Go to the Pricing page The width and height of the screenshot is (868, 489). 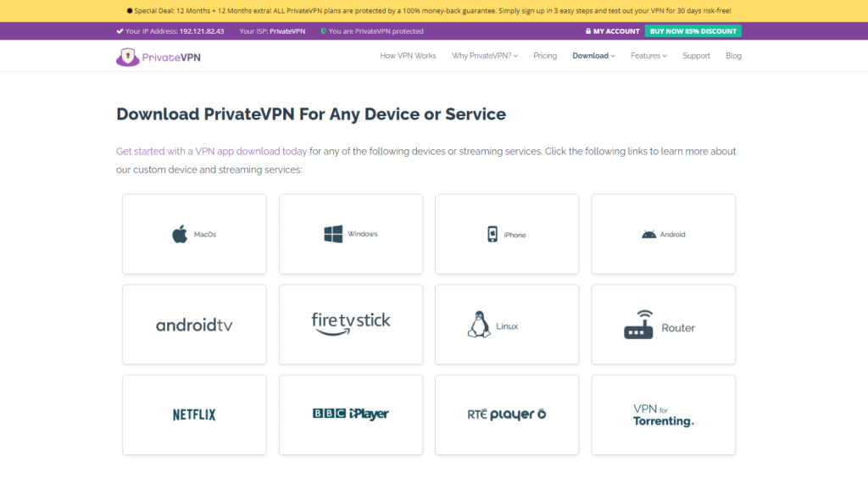pos(545,56)
